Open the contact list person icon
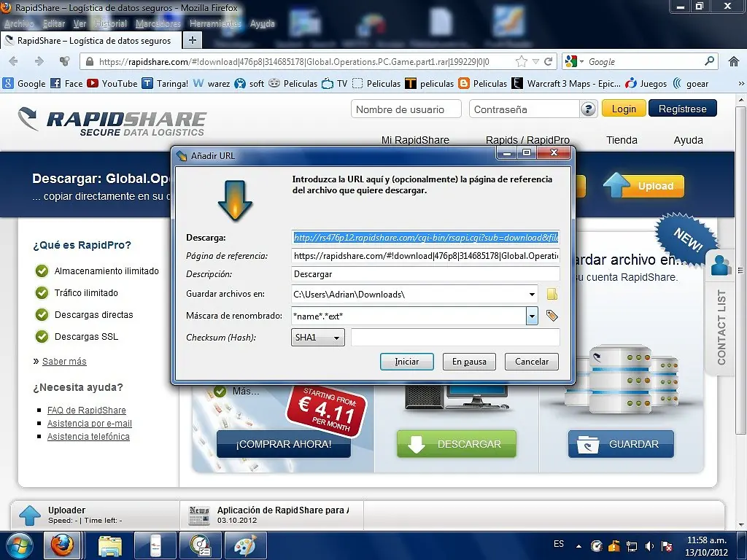Image resolution: width=747 pixels, height=560 pixels. [x=720, y=265]
